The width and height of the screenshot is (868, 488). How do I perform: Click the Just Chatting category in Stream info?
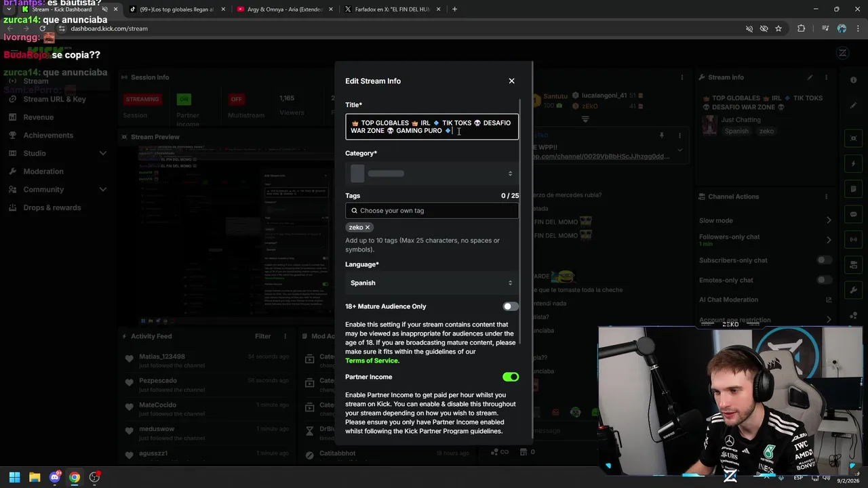[x=741, y=120]
